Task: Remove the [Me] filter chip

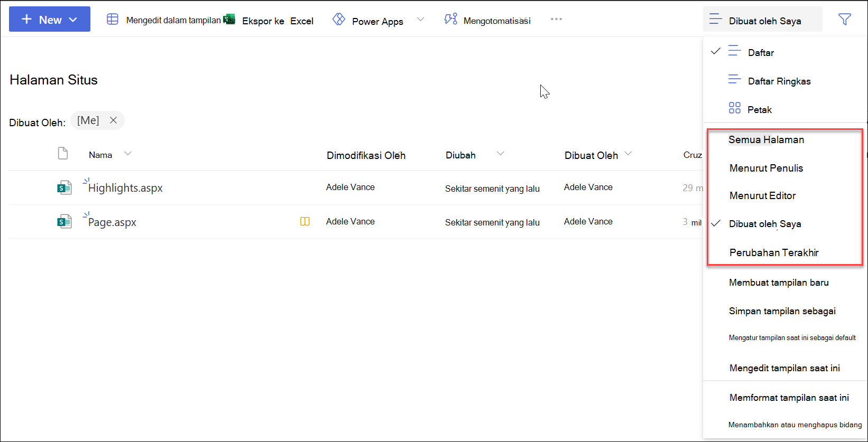Action: (113, 120)
